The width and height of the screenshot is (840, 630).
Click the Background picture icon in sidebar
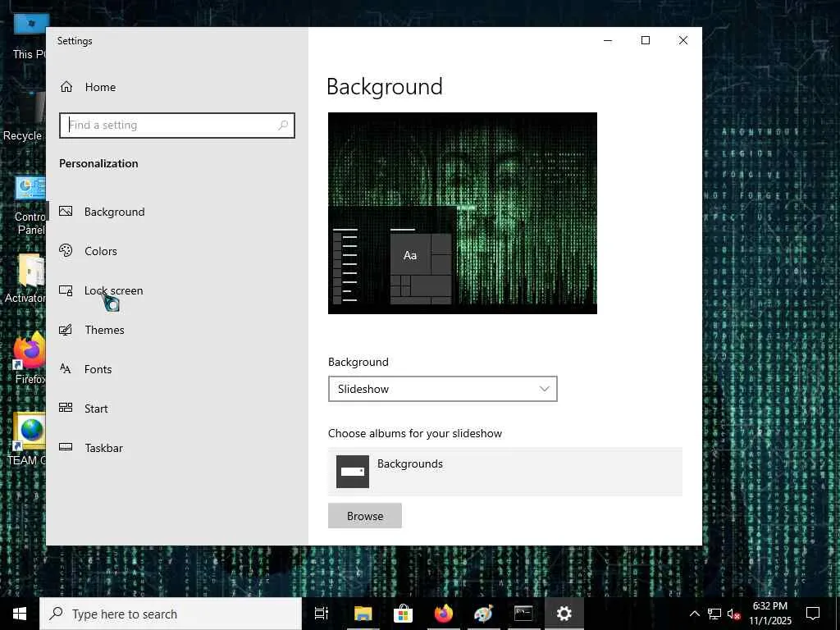pyautogui.click(x=66, y=211)
